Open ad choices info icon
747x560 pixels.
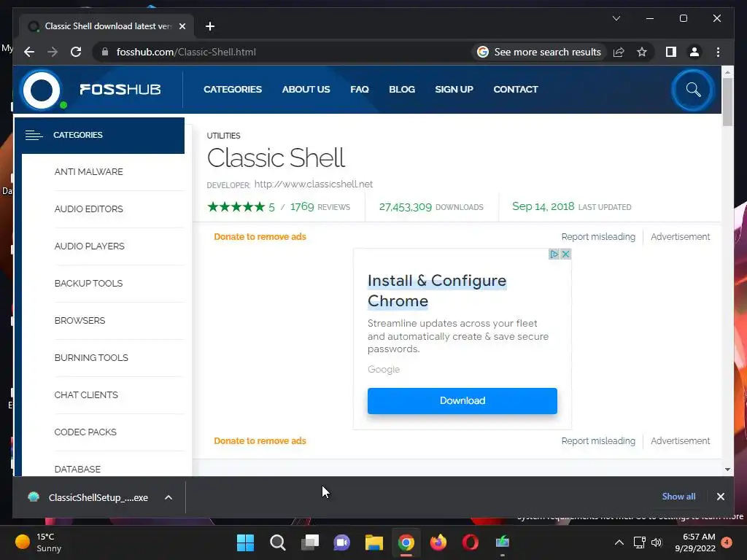point(554,254)
